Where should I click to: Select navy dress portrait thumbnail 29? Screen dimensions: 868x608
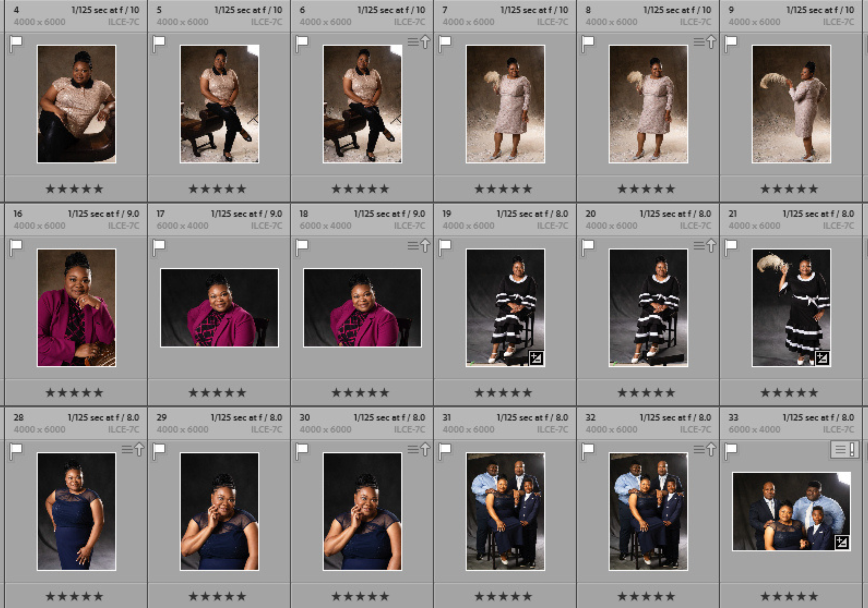tap(219, 512)
